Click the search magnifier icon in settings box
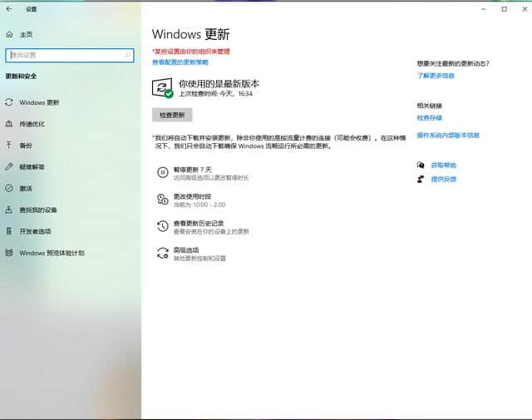532x420 pixels. [x=127, y=56]
